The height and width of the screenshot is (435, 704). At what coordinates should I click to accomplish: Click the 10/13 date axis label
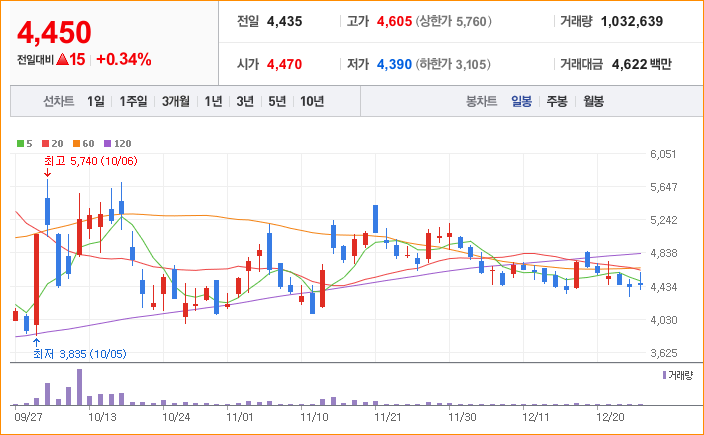pos(102,417)
